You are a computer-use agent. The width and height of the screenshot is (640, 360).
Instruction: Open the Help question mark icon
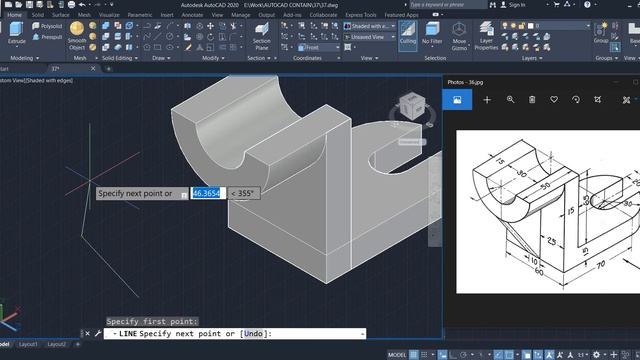(587, 5)
